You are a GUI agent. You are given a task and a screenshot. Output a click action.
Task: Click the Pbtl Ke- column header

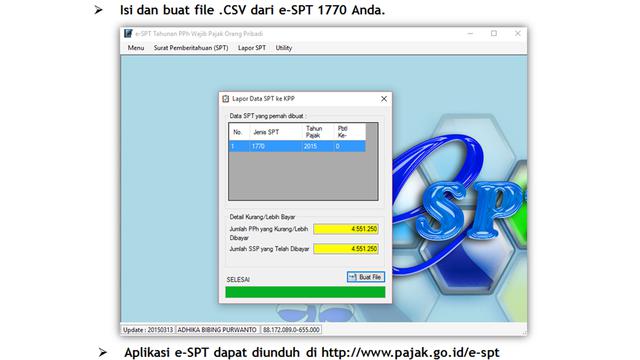click(349, 132)
